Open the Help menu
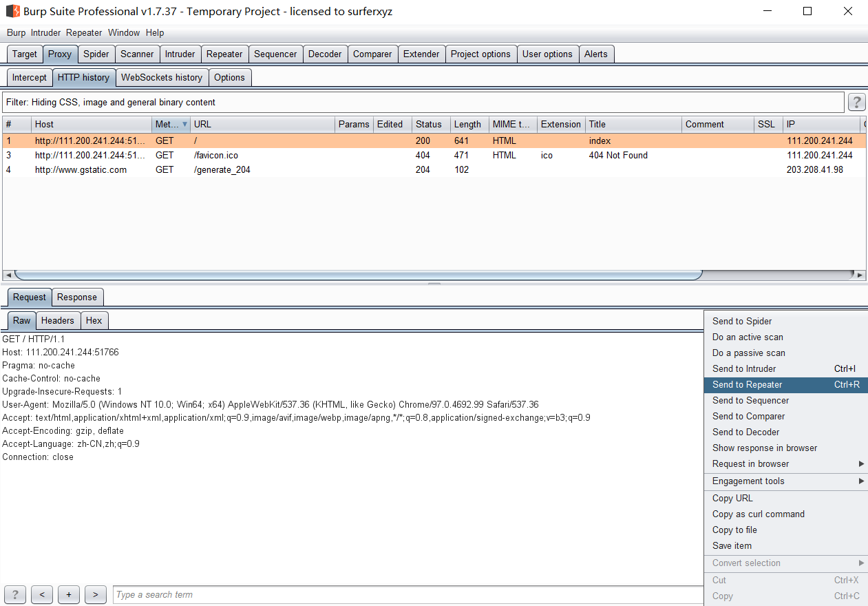The height and width of the screenshot is (606, 868). click(155, 32)
